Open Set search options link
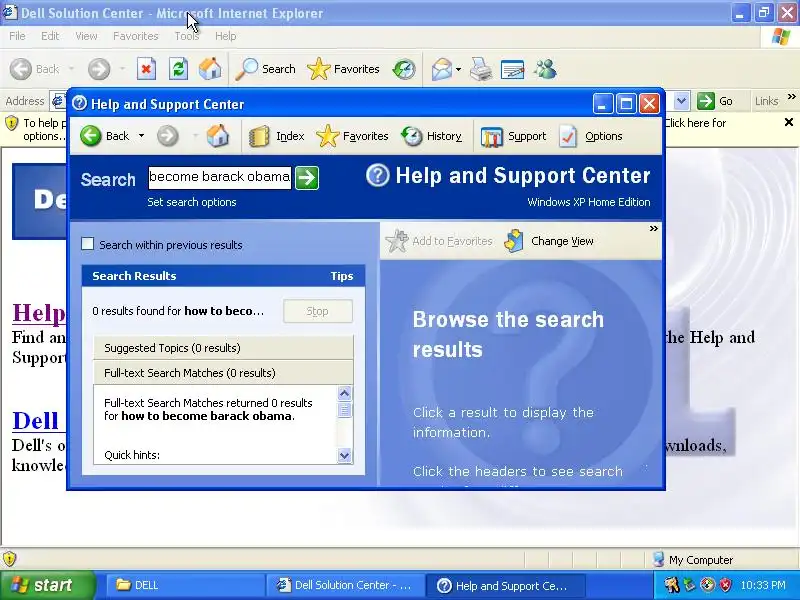The height and width of the screenshot is (600, 800). coord(192,202)
